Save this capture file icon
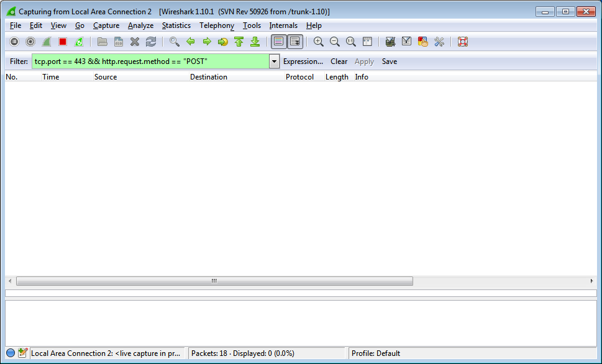This screenshot has height=364, width=602. click(118, 42)
